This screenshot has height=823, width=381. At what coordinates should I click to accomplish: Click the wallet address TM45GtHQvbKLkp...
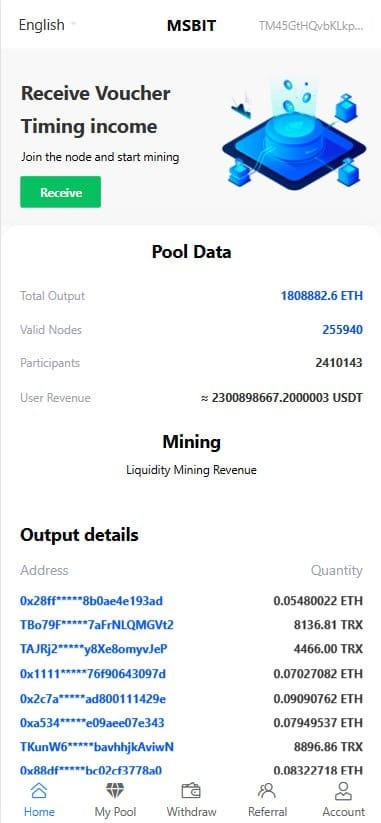pyautogui.click(x=310, y=26)
